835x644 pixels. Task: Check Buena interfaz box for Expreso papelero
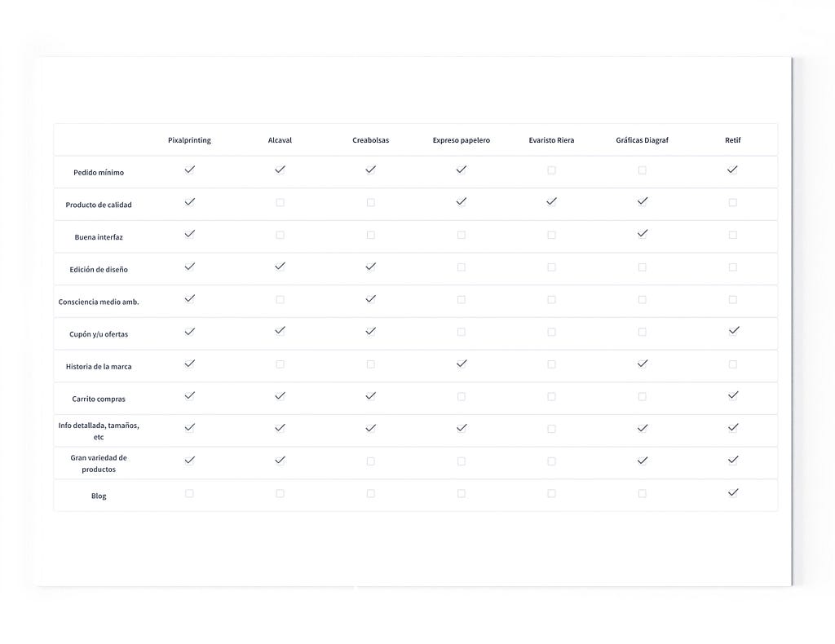(462, 236)
